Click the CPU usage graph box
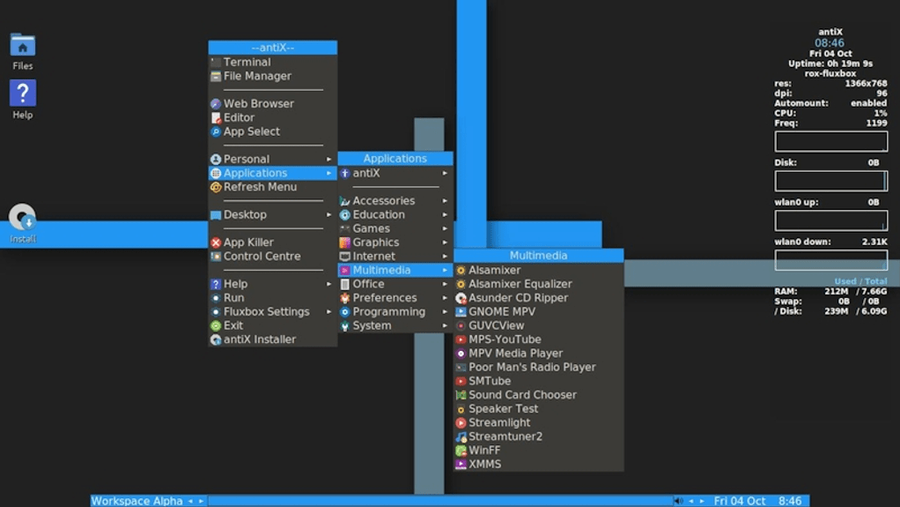The height and width of the screenshot is (507, 900). tap(831, 141)
